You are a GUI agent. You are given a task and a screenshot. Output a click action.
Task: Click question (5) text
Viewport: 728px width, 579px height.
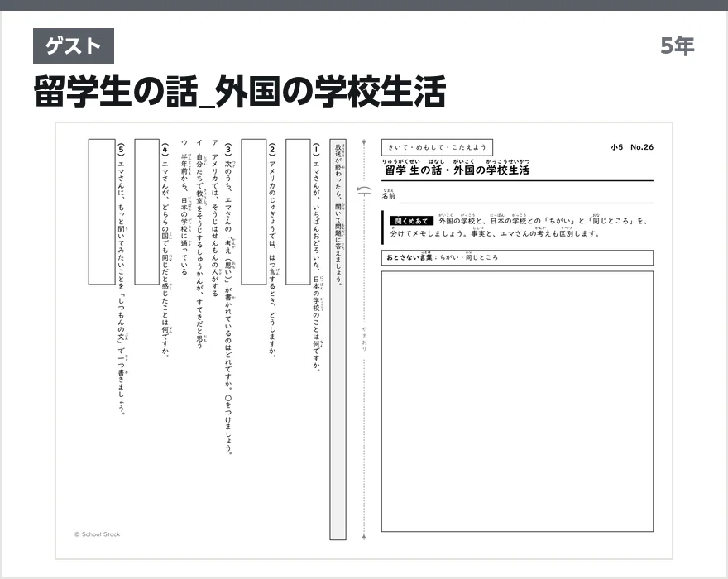[122, 279]
